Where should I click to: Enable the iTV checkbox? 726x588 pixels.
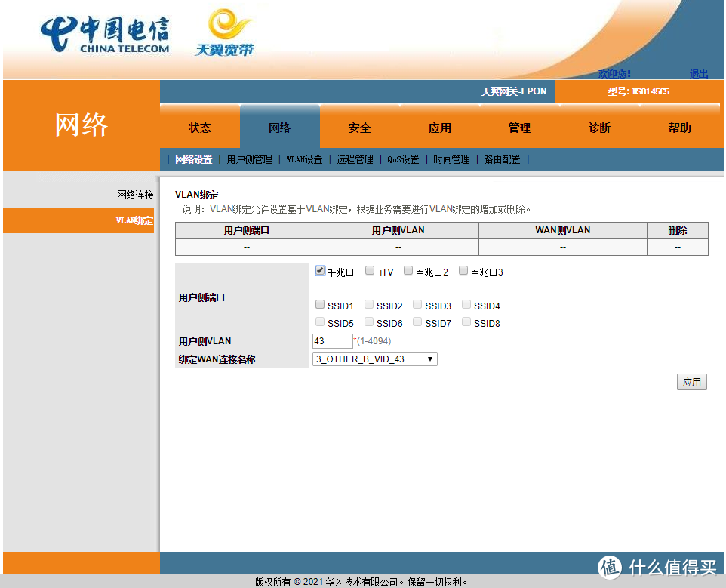click(x=369, y=269)
